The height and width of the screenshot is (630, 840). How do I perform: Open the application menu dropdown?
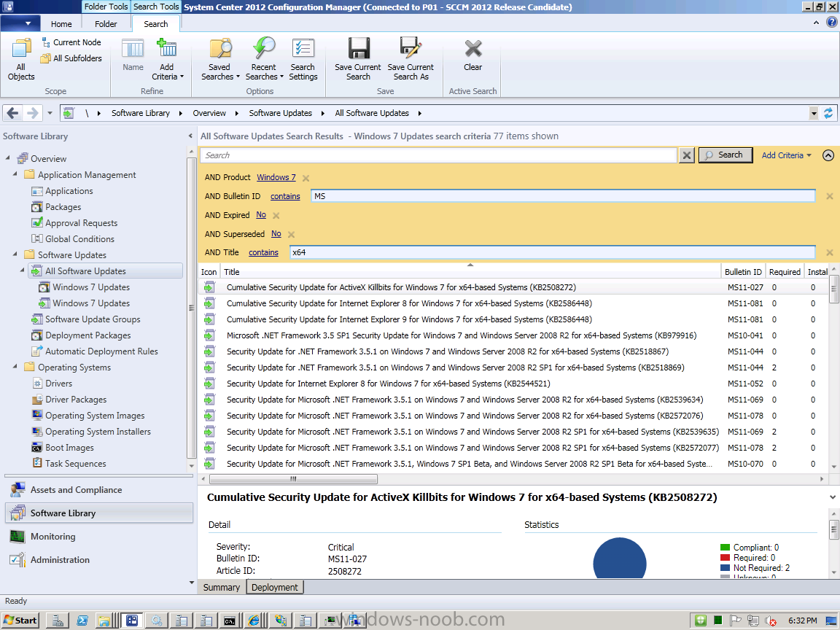click(x=20, y=23)
